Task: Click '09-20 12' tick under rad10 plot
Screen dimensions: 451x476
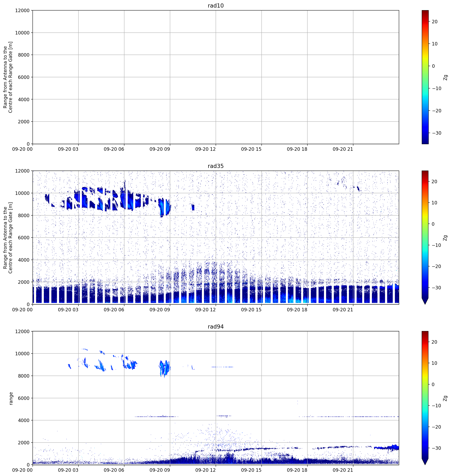Action: click(205, 149)
